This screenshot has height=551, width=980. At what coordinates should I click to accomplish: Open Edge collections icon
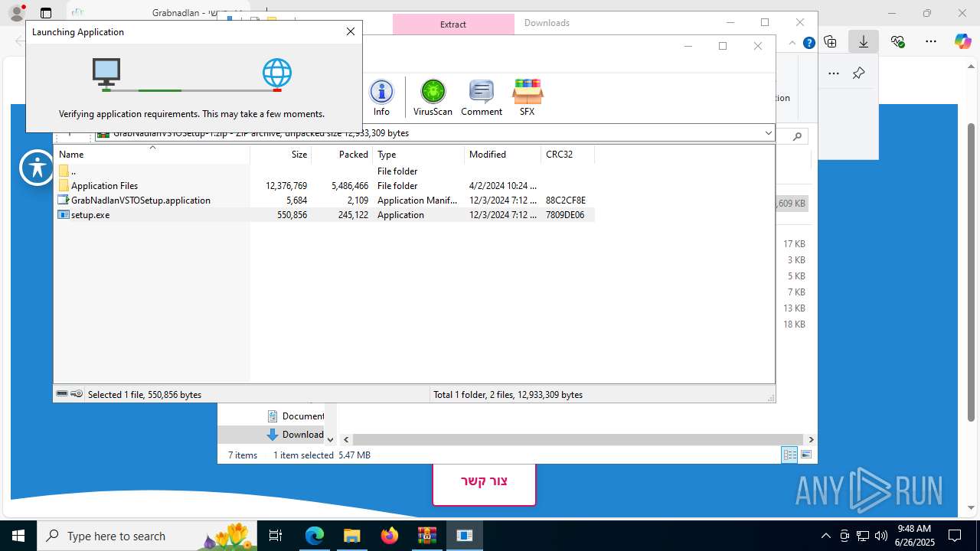click(831, 41)
